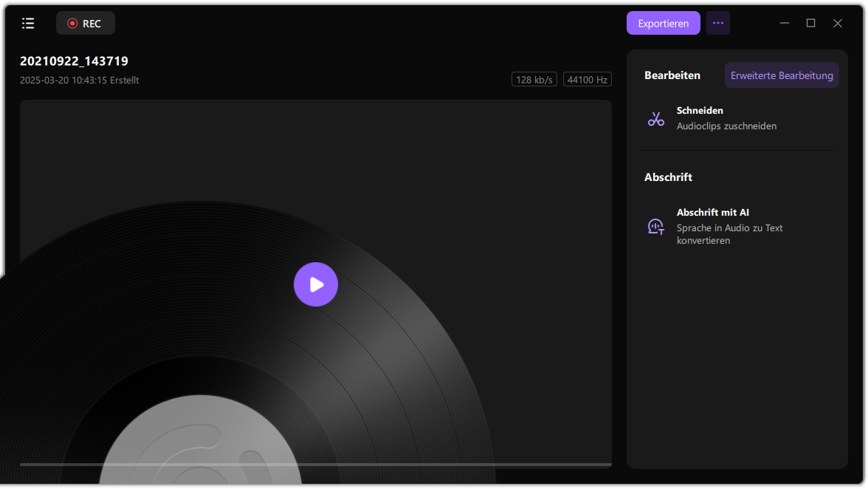Viewport: 868px width, 489px height.
Task: Select the file name 20210922_143719
Action: pyautogui.click(x=74, y=61)
